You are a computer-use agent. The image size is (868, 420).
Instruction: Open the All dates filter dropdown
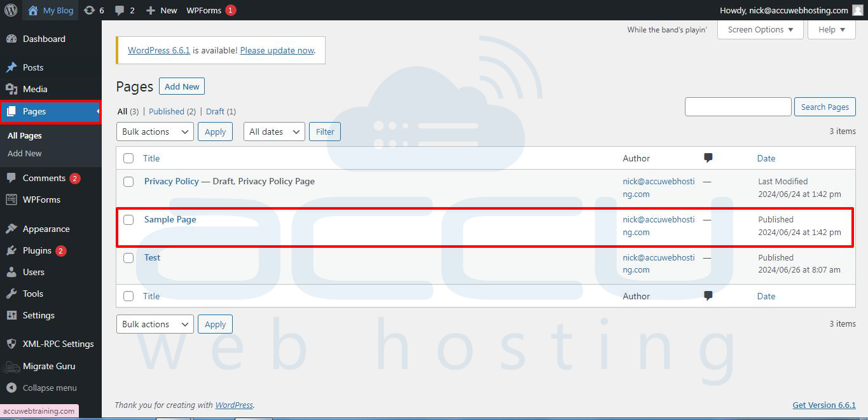coord(274,132)
